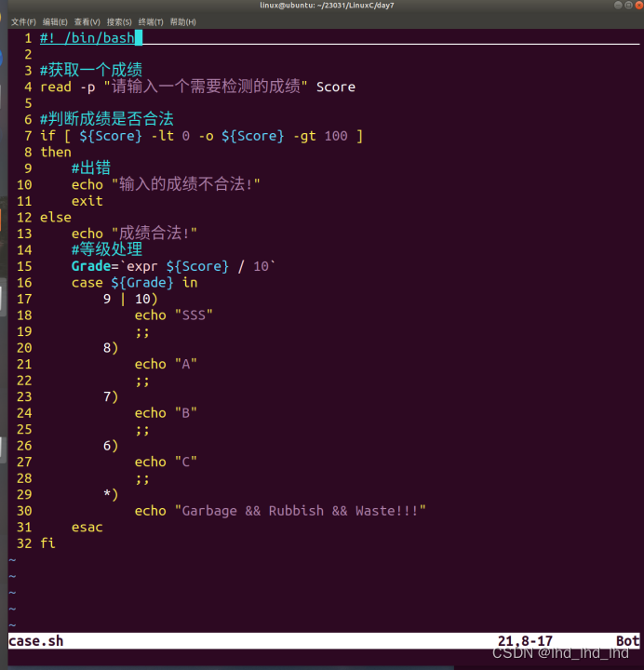Click echo "C" line
The image size is (644, 670).
[x=166, y=462]
